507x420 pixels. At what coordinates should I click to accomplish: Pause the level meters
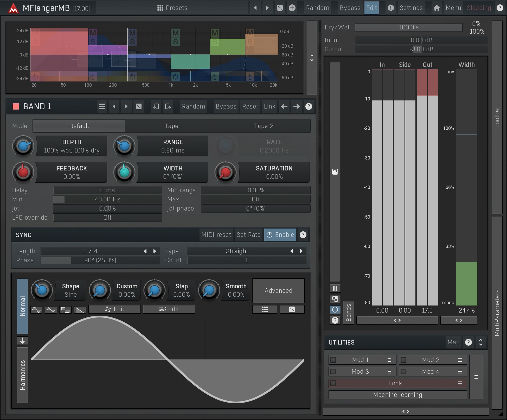pyautogui.click(x=335, y=288)
